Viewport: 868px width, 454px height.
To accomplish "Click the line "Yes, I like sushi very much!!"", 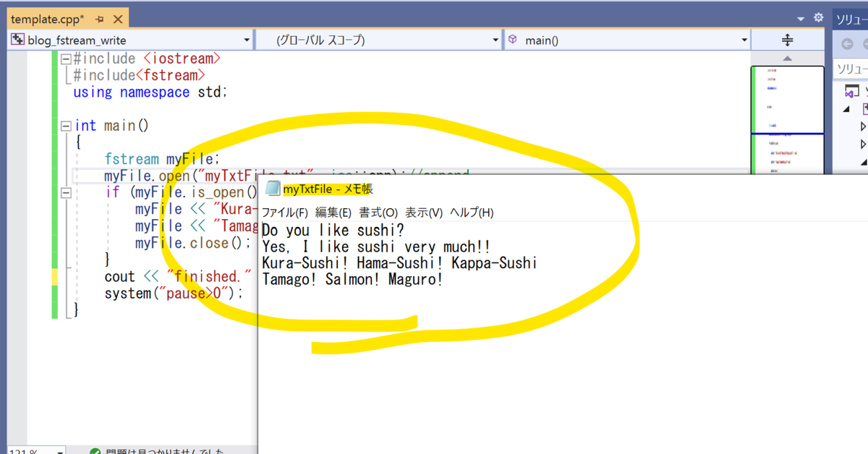I will pyautogui.click(x=377, y=247).
